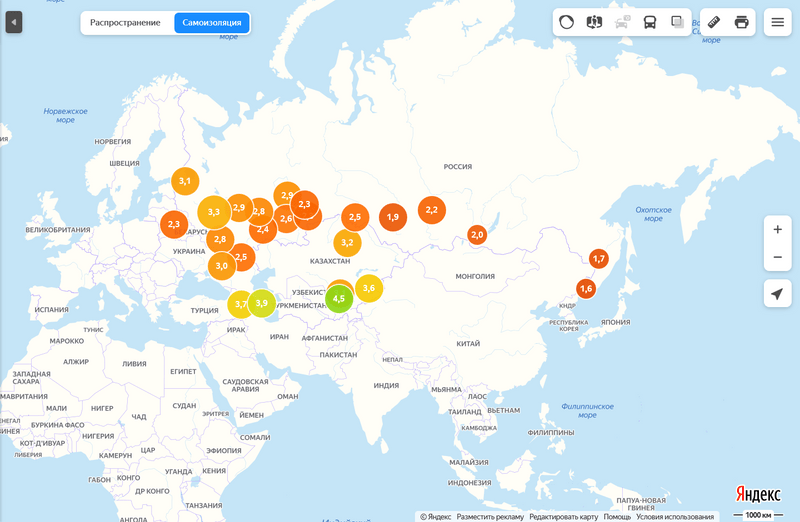800x522 pixels.
Task: Open the map layers selector icon
Action: pos(677,22)
